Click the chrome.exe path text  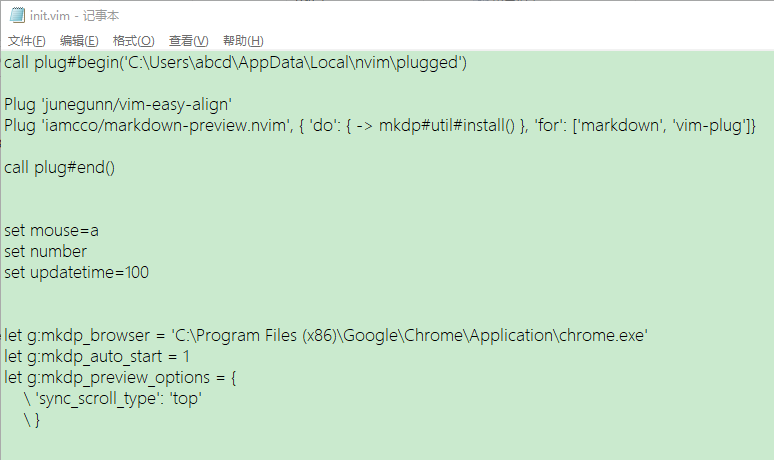409,336
